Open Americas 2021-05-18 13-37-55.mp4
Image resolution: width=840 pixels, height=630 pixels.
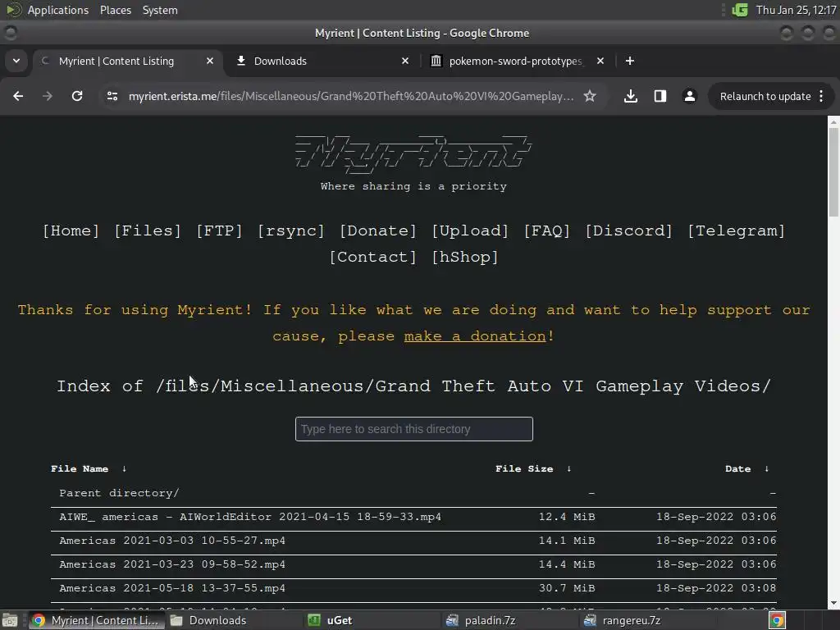172,588
